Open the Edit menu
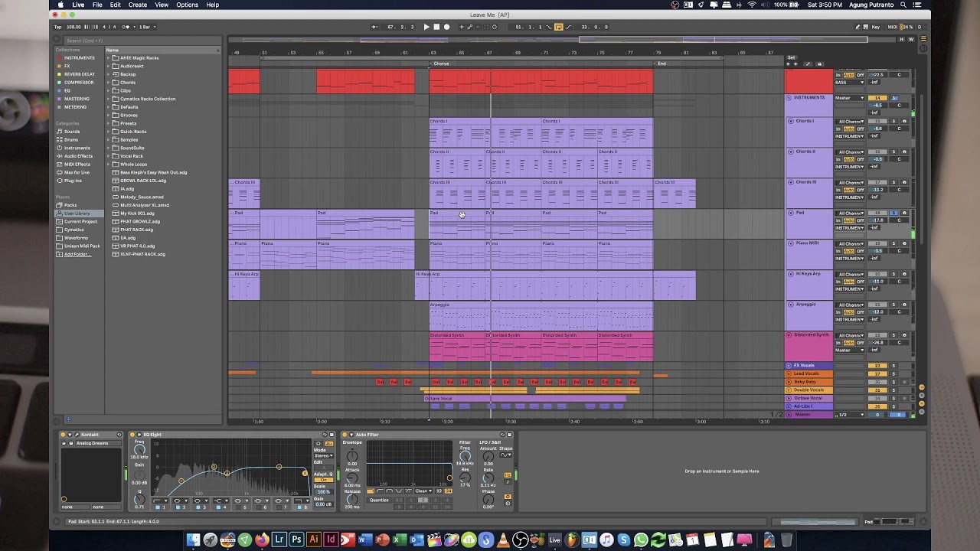The height and width of the screenshot is (551, 980). tap(115, 5)
